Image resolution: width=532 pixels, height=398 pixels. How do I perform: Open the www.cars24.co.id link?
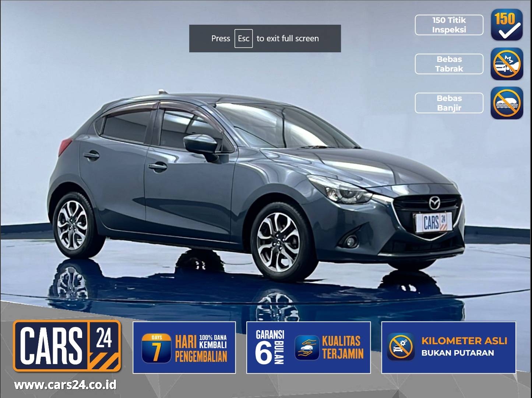pos(65,385)
